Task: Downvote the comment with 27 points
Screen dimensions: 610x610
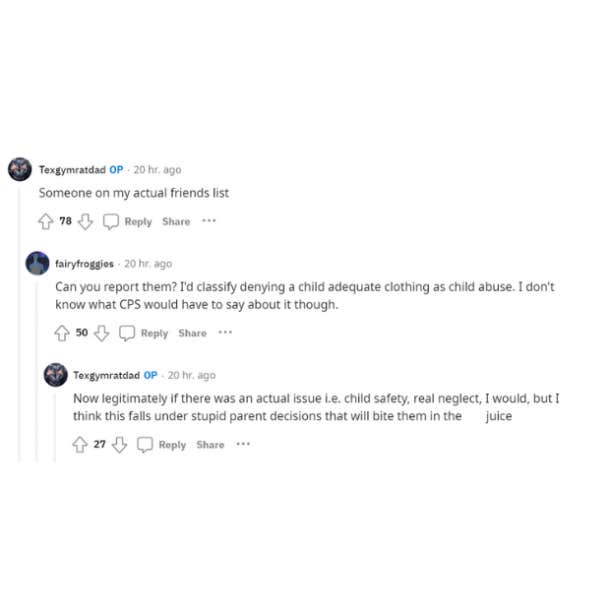Action: point(119,445)
